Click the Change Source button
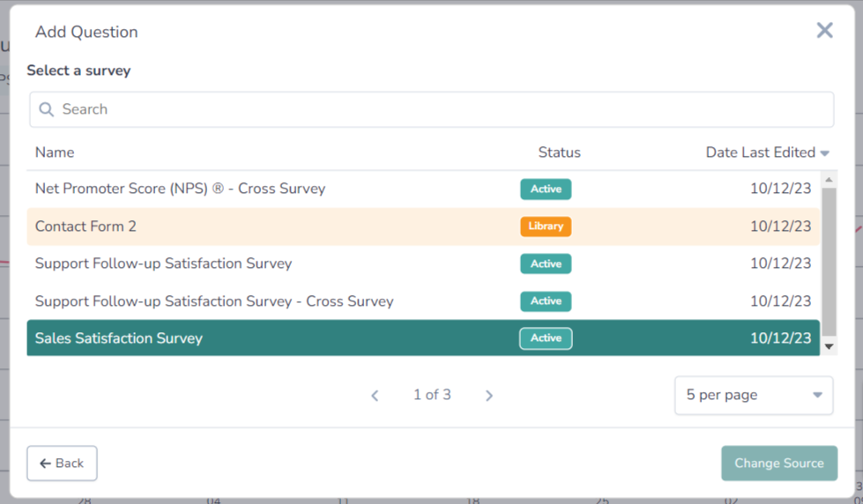Image resolution: width=863 pixels, height=504 pixels. pyautogui.click(x=779, y=463)
